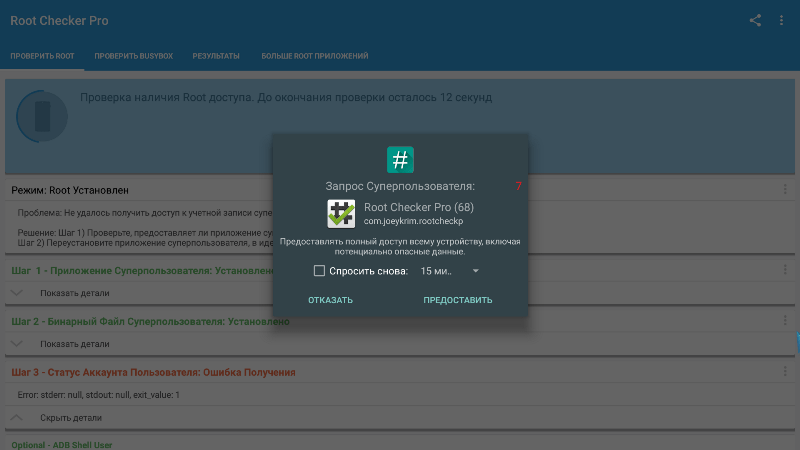Tap the share icon in top bar
The height and width of the screenshot is (450, 800).
pyautogui.click(x=755, y=20)
